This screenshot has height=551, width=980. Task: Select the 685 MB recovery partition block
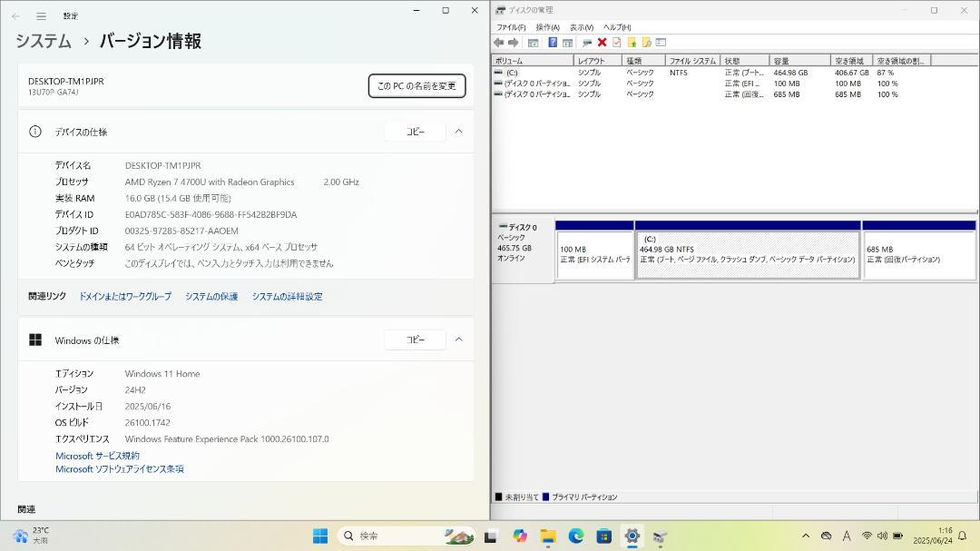click(918, 251)
